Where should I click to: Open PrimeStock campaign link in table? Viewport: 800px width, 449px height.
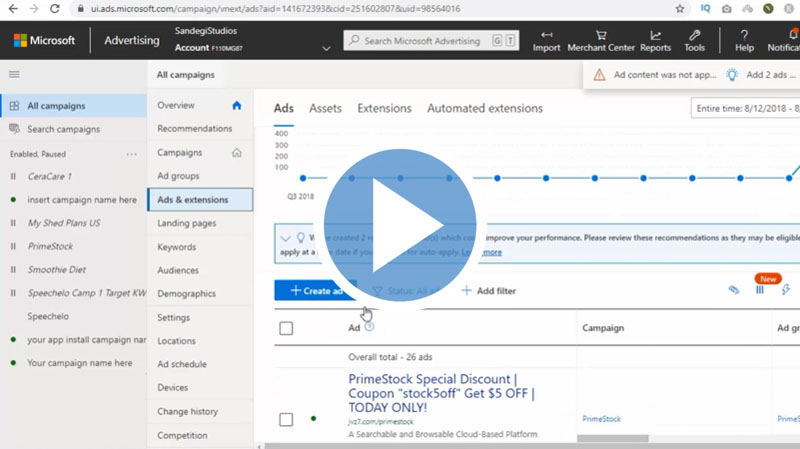602,419
